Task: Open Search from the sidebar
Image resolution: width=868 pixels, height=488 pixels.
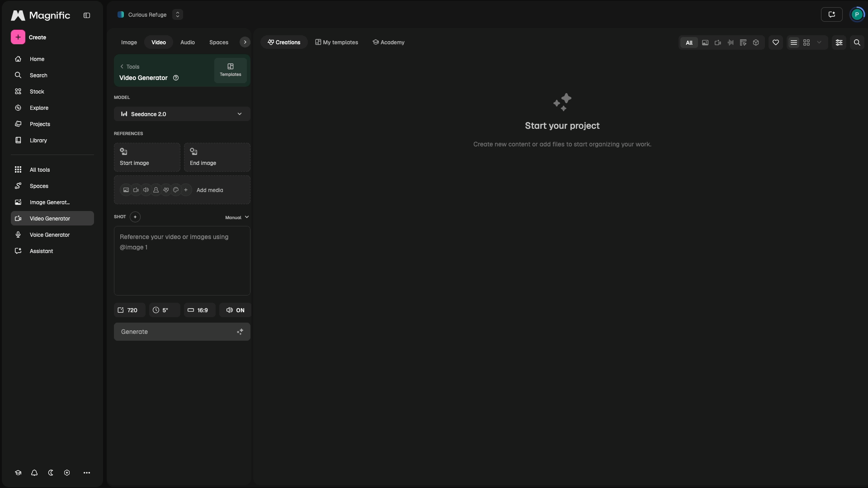Action: point(52,75)
